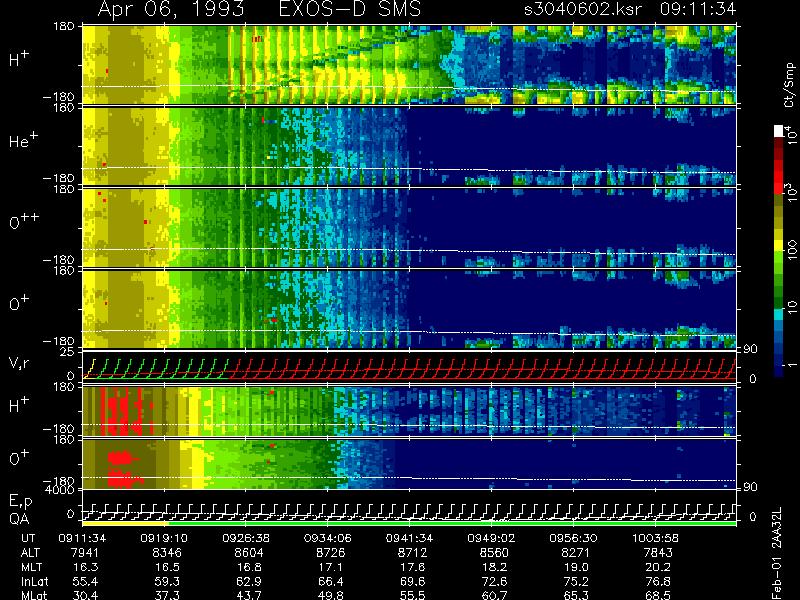Select the file name "s3040602.ksr"
This screenshot has width=800, height=600.
[x=583, y=9]
